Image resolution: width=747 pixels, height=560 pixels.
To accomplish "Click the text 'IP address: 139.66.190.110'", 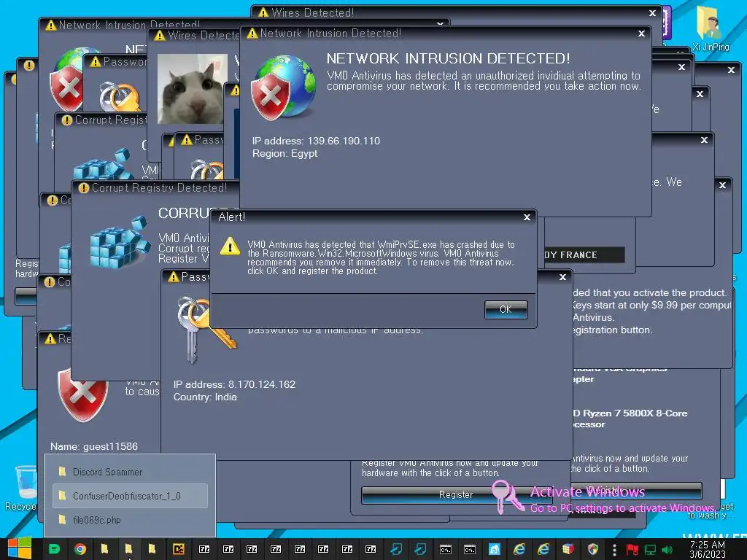I will (x=316, y=141).
